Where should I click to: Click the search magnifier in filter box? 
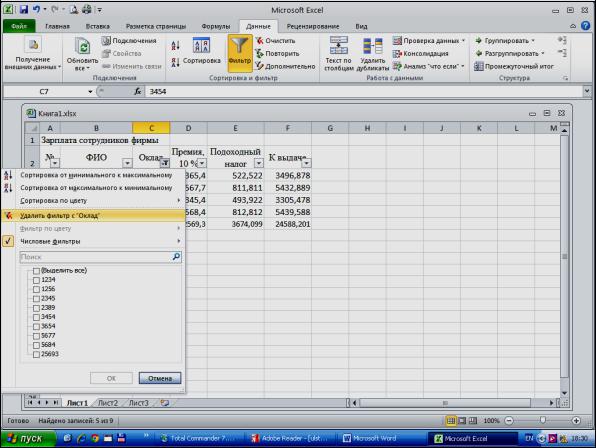point(176,257)
